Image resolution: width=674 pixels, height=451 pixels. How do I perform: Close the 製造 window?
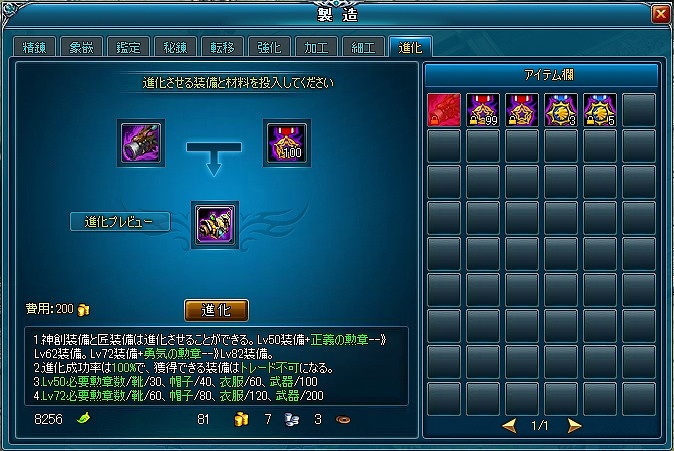tap(661, 14)
